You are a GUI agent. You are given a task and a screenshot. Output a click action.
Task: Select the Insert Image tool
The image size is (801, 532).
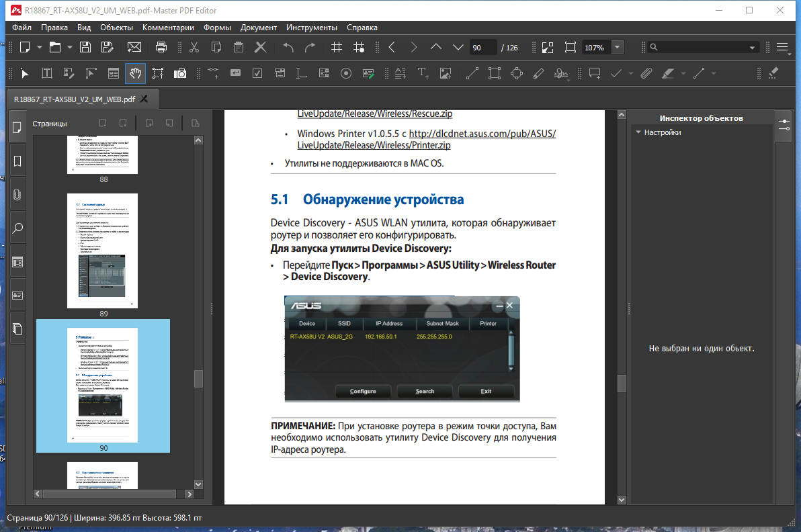tap(446, 73)
